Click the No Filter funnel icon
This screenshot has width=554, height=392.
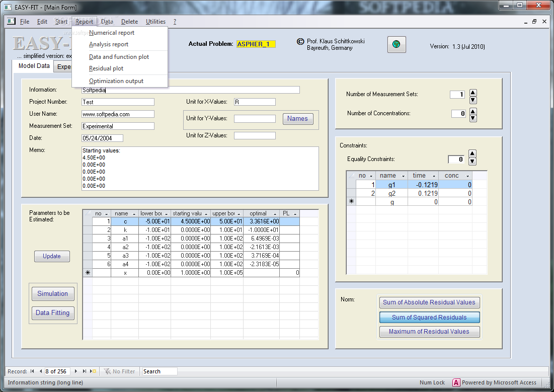(107, 371)
